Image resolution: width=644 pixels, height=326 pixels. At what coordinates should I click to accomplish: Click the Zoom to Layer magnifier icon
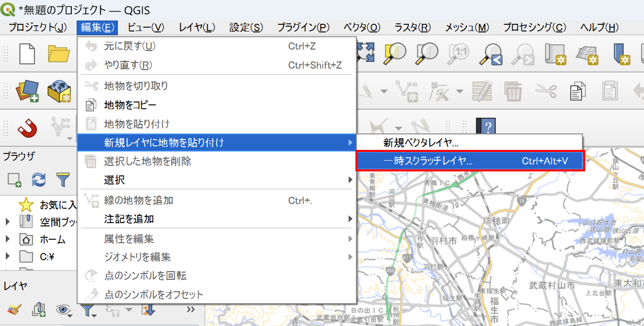(x=426, y=53)
